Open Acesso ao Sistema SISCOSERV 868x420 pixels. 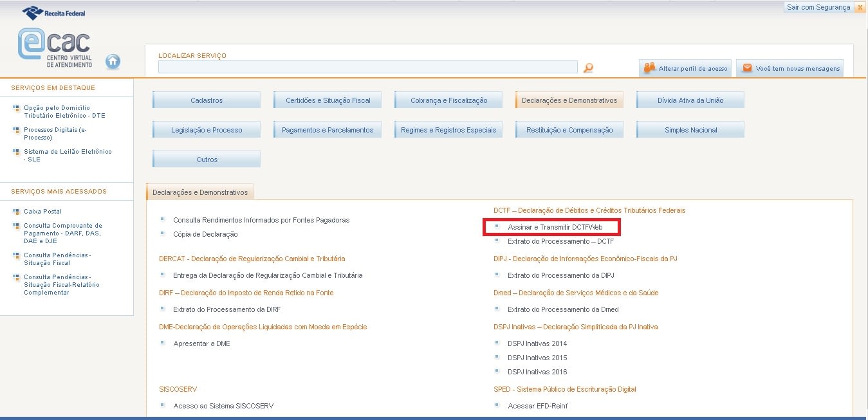pyautogui.click(x=224, y=406)
